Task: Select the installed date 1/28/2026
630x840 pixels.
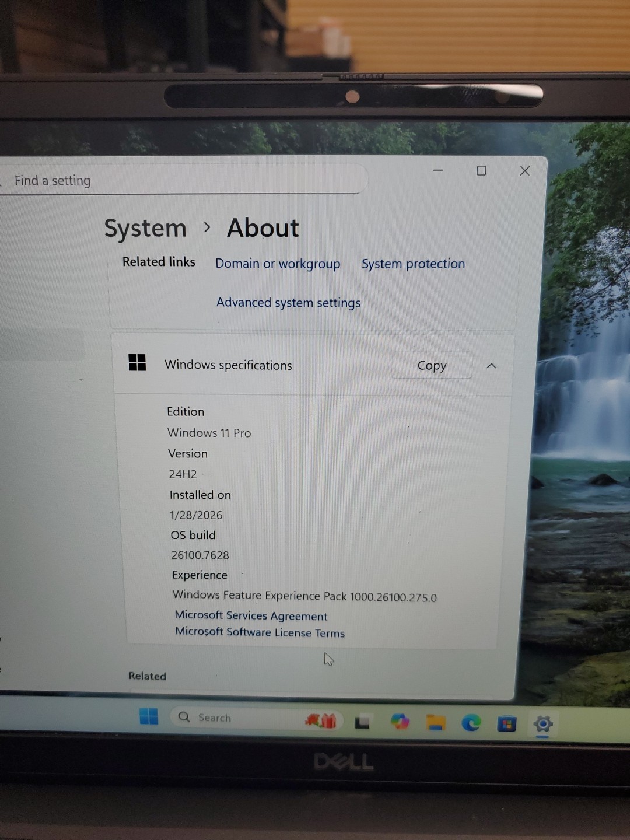Action: coord(196,515)
